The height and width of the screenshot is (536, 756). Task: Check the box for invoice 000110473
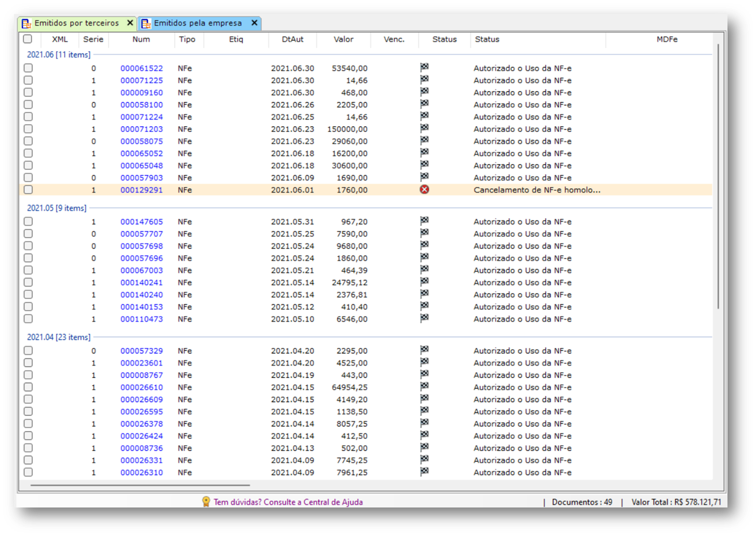coord(28,319)
